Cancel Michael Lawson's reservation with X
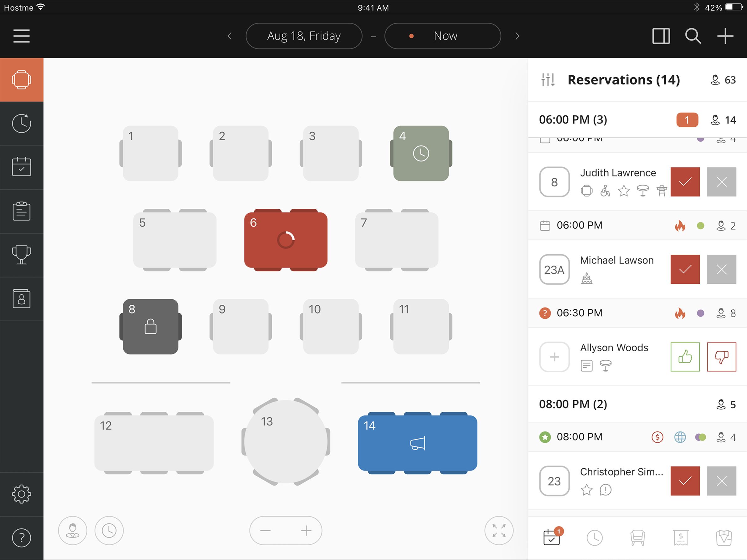Screen dimensions: 747x560 [722, 269]
